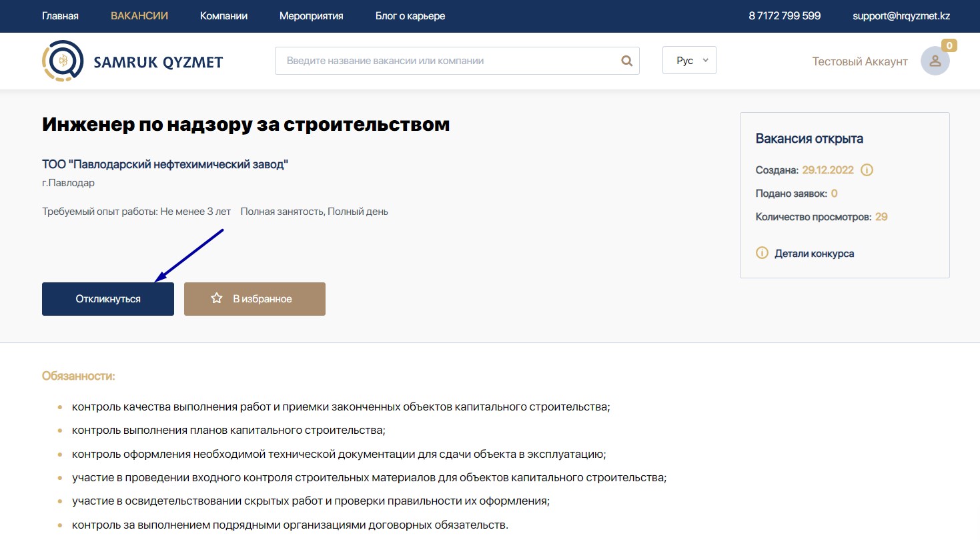Screen dimensions: 980x542
Task: Click info icon beside Детали конкурса
Action: (x=762, y=254)
